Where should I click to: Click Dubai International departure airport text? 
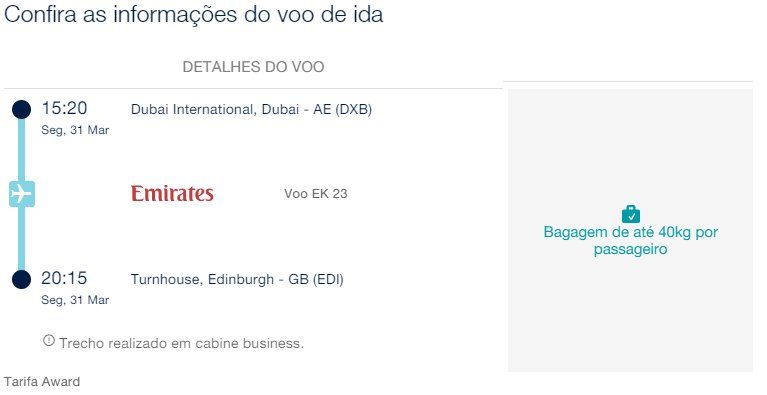pyautogui.click(x=251, y=109)
